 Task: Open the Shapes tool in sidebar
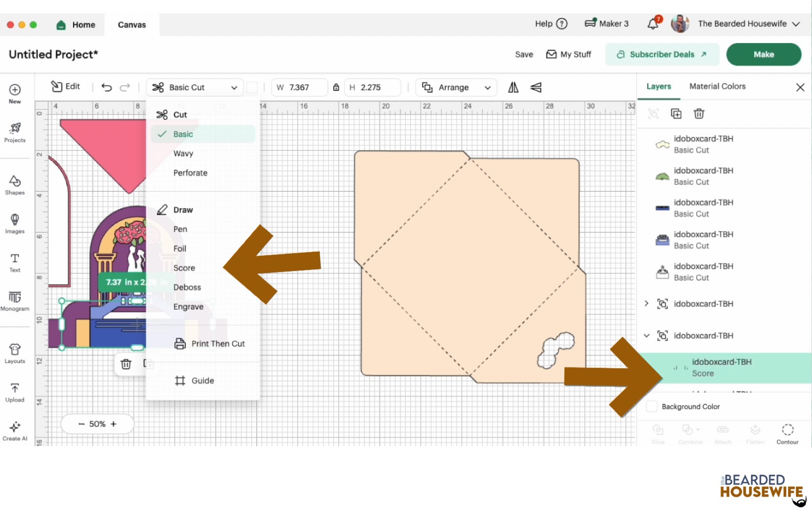[x=15, y=185]
